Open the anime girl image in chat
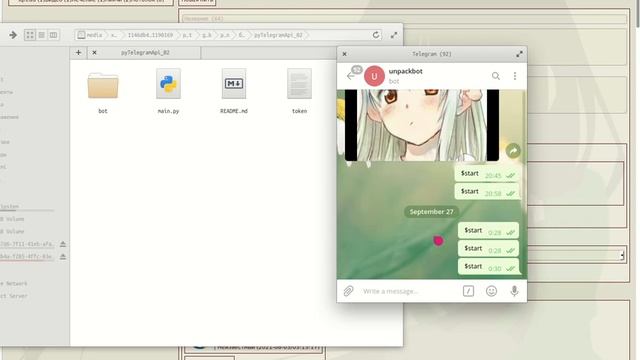Image resolution: width=640 pixels, height=360 pixels. click(x=422, y=125)
